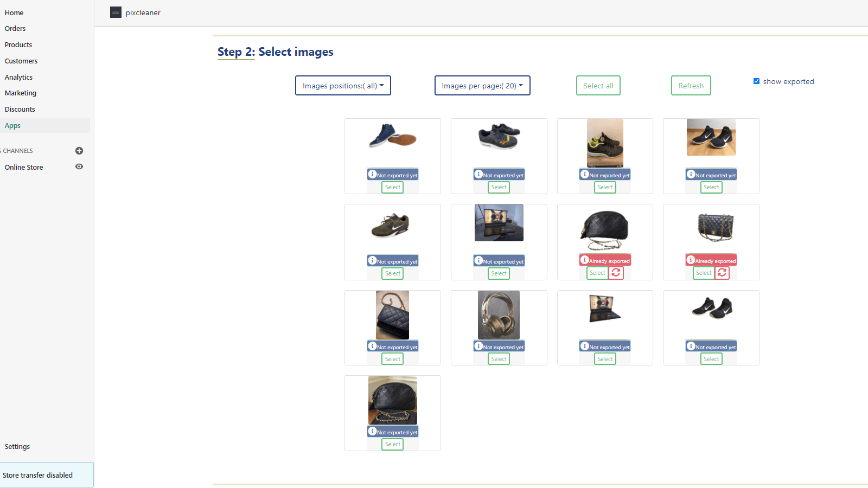Click info icon on blue high-top sneaker card
Image resolution: width=868 pixels, height=488 pixels.
pos(373,174)
